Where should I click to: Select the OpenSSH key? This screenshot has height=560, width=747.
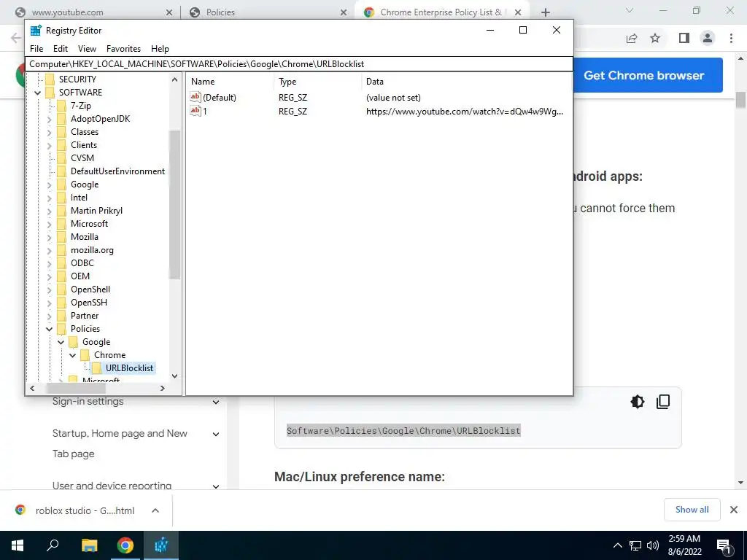point(88,303)
